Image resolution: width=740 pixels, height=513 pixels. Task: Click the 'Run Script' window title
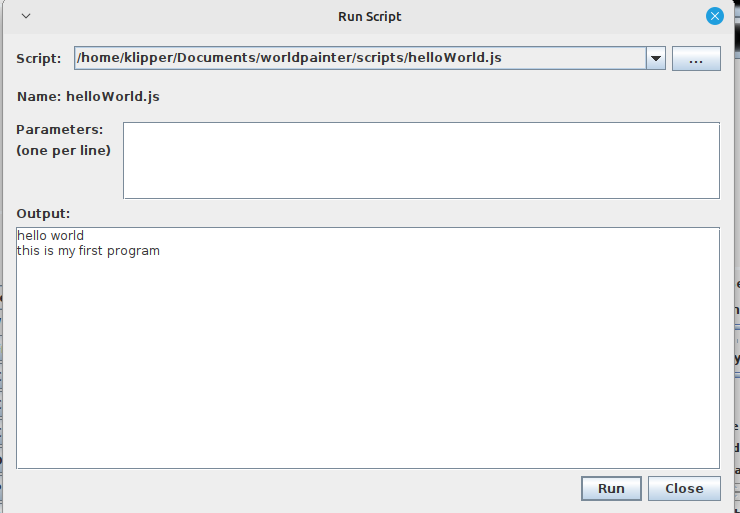pyautogui.click(x=370, y=16)
